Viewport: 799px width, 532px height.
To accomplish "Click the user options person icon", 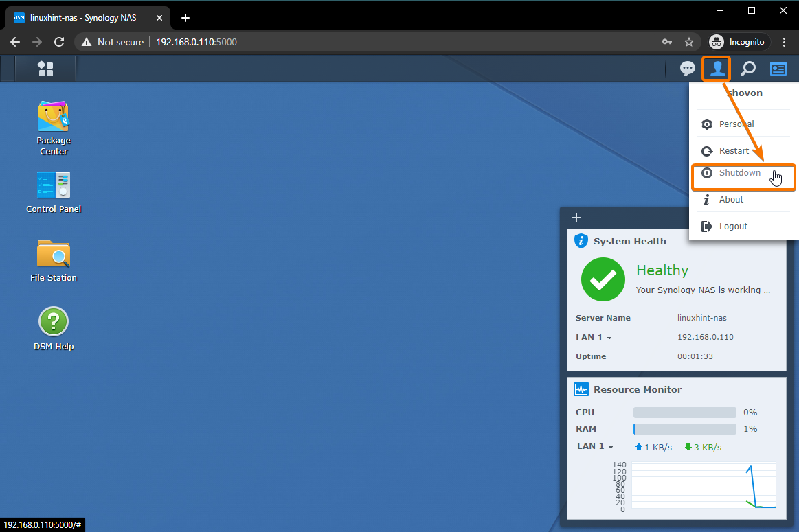I will click(x=717, y=69).
